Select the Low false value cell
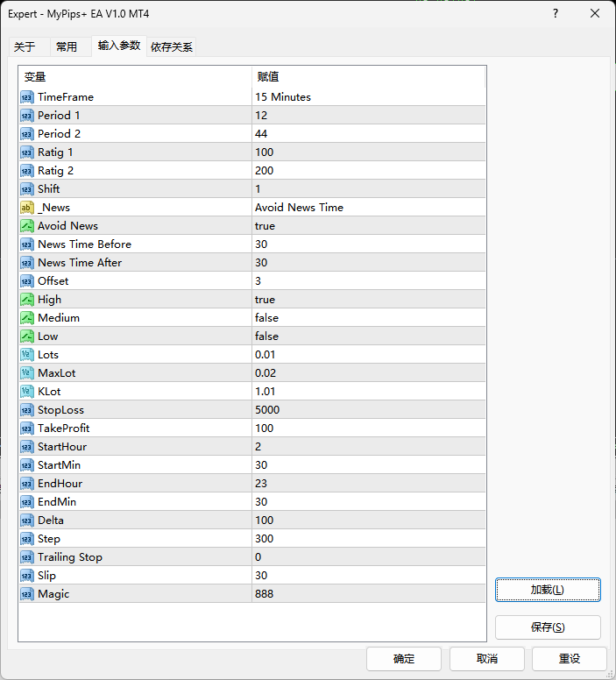This screenshot has height=680, width=616. click(368, 336)
